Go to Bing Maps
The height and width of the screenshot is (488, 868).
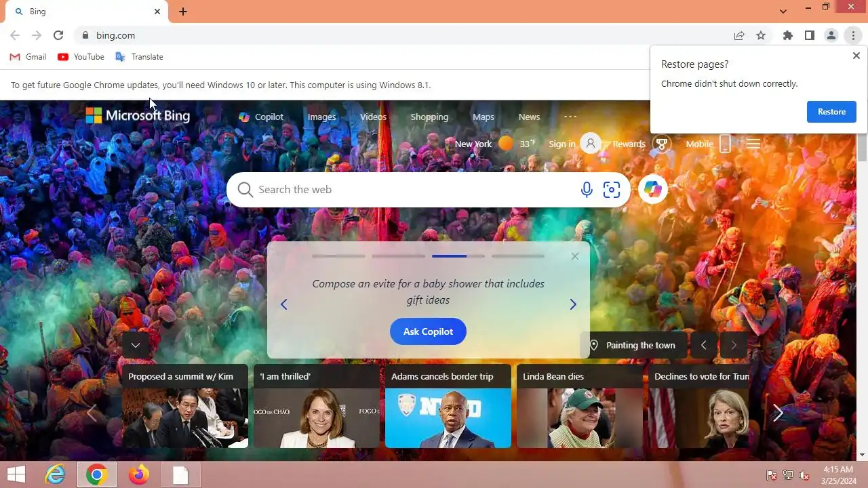click(484, 117)
